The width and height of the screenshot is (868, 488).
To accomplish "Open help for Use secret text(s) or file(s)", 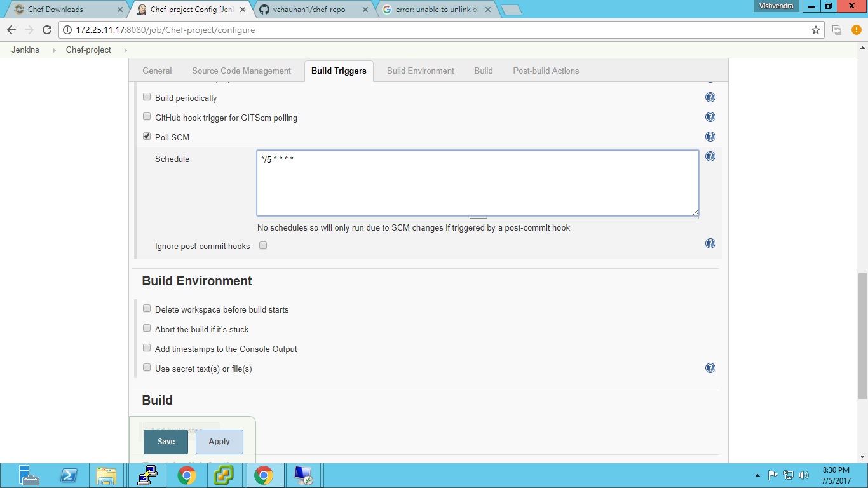I will tap(710, 367).
